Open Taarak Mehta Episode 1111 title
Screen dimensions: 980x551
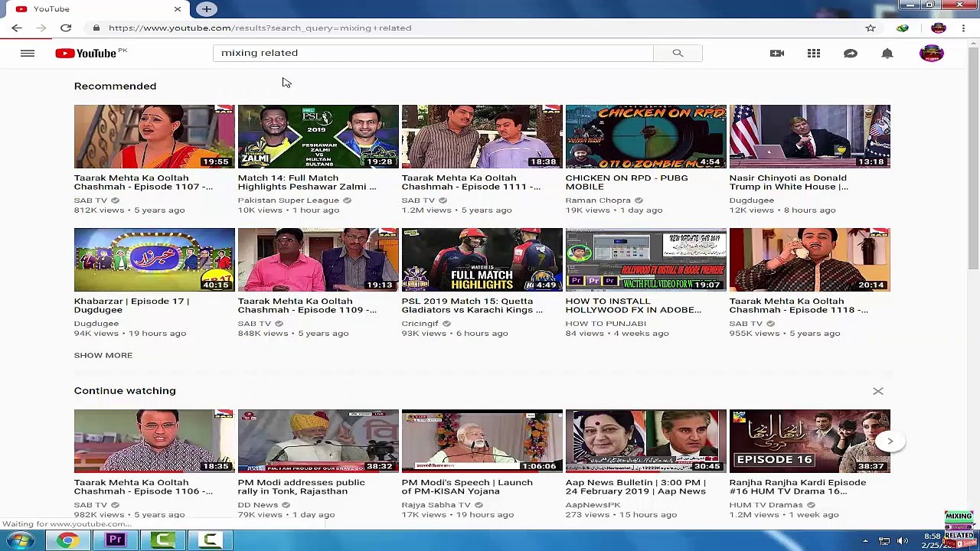tap(471, 182)
